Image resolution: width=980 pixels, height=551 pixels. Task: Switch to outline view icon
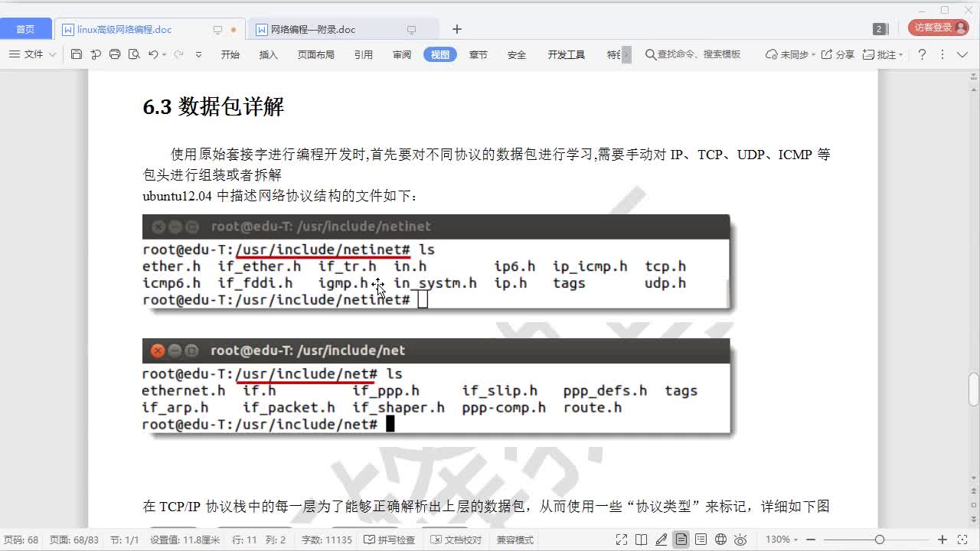[x=701, y=540]
